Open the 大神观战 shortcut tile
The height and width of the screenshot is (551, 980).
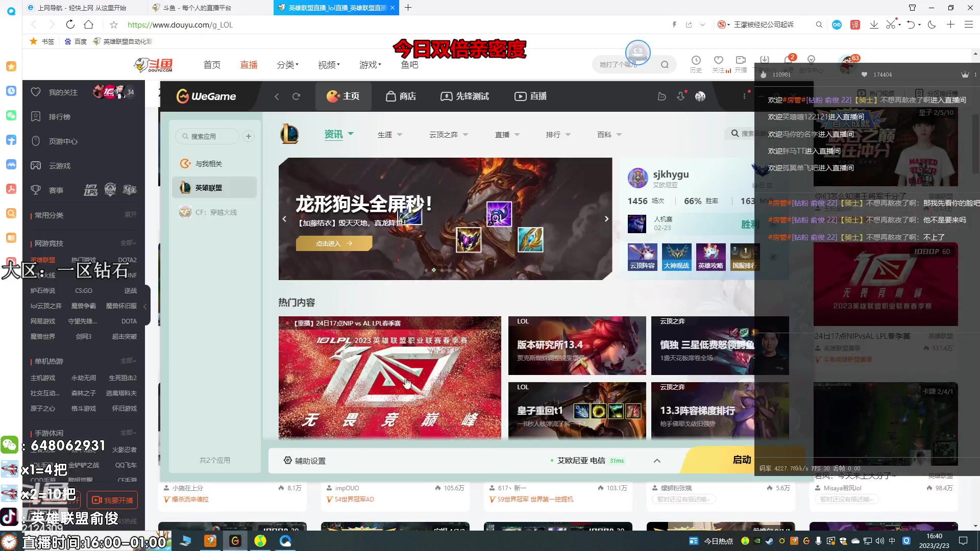coord(676,257)
